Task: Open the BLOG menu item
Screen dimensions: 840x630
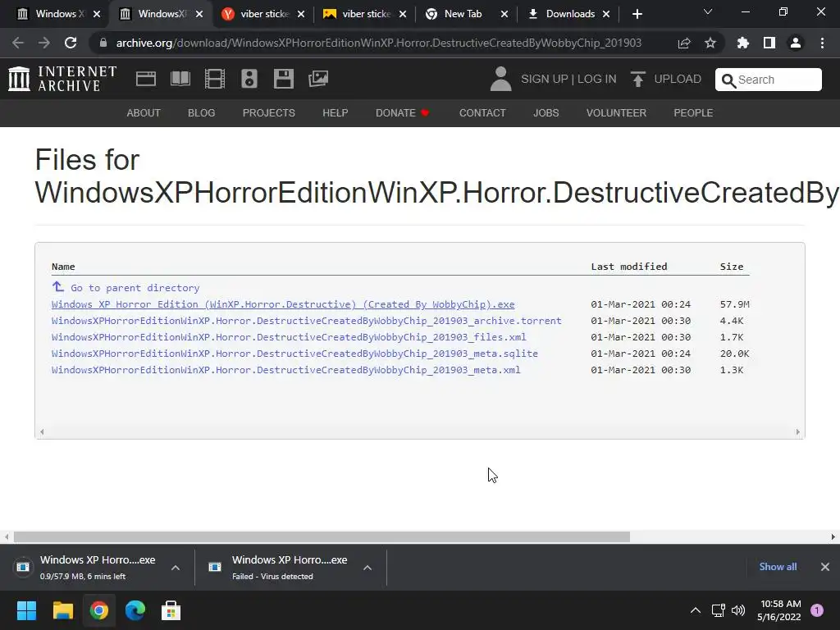Action: point(202,113)
